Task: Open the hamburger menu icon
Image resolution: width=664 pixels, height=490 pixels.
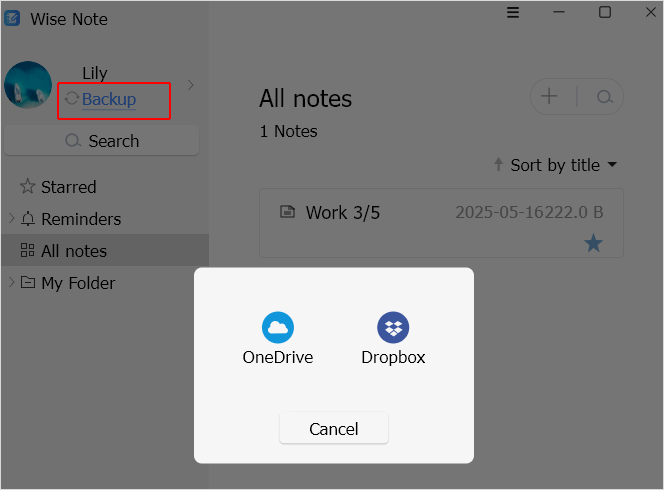Action: 513,12
